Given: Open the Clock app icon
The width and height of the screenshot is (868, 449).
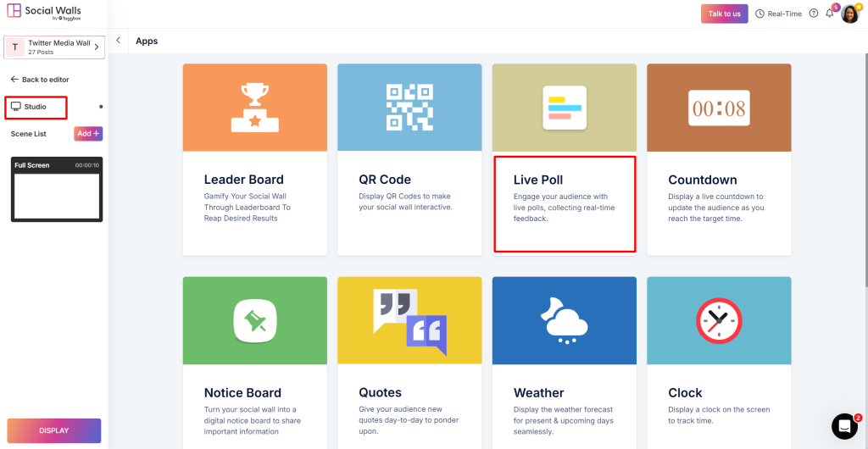Looking at the screenshot, I should (719, 320).
